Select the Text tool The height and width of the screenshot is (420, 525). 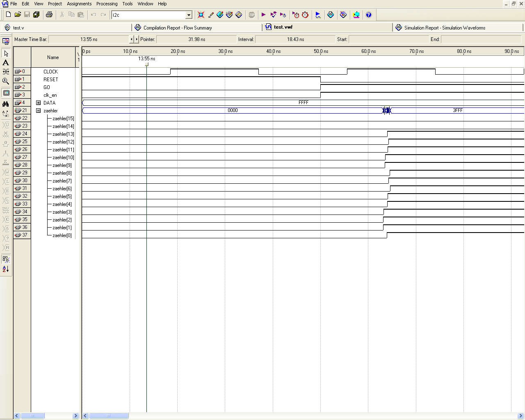point(6,63)
